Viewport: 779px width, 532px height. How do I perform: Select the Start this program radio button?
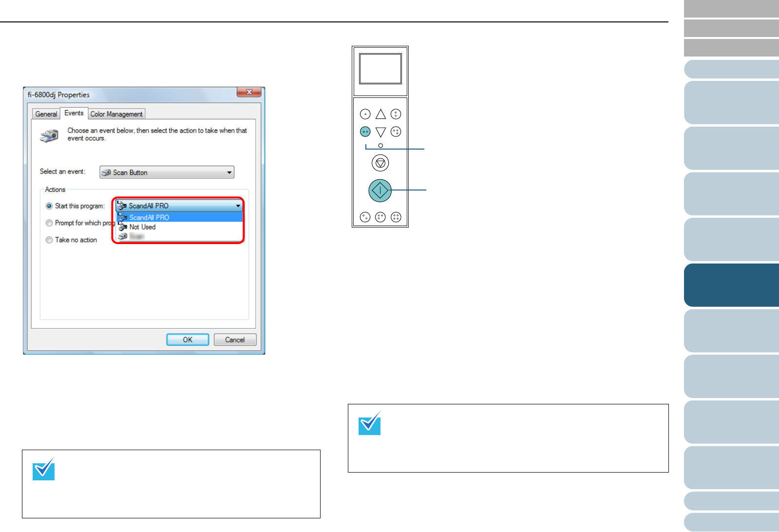(x=49, y=206)
